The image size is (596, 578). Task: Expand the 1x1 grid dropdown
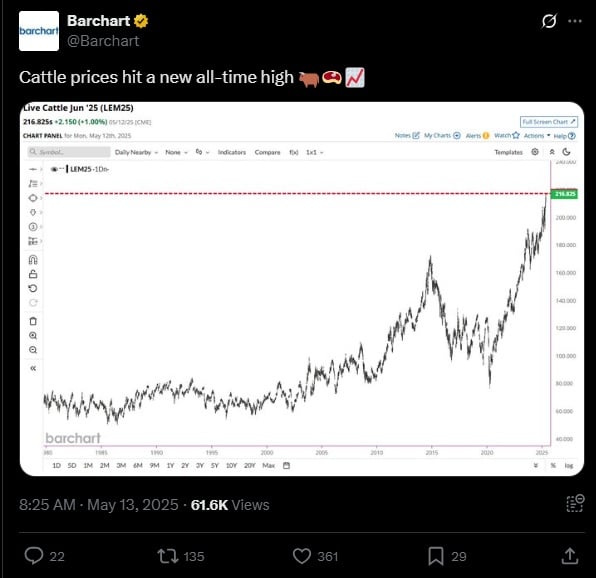point(315,152)
